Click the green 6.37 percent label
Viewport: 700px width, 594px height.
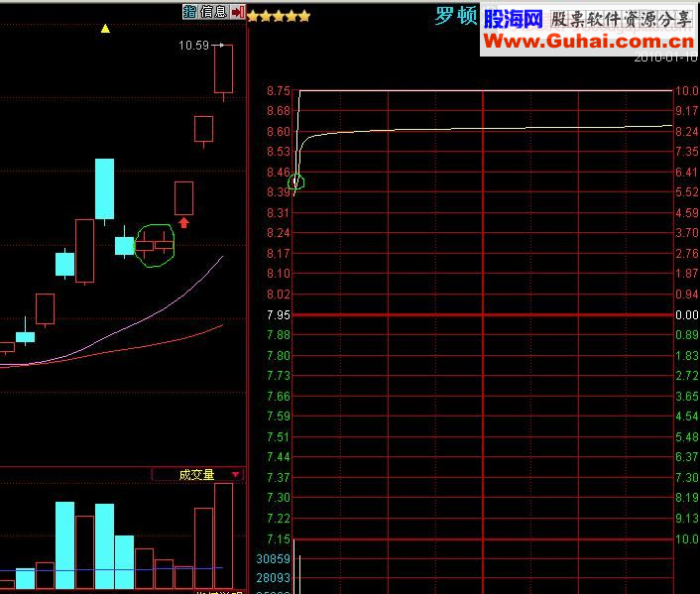tap(687, 457)
